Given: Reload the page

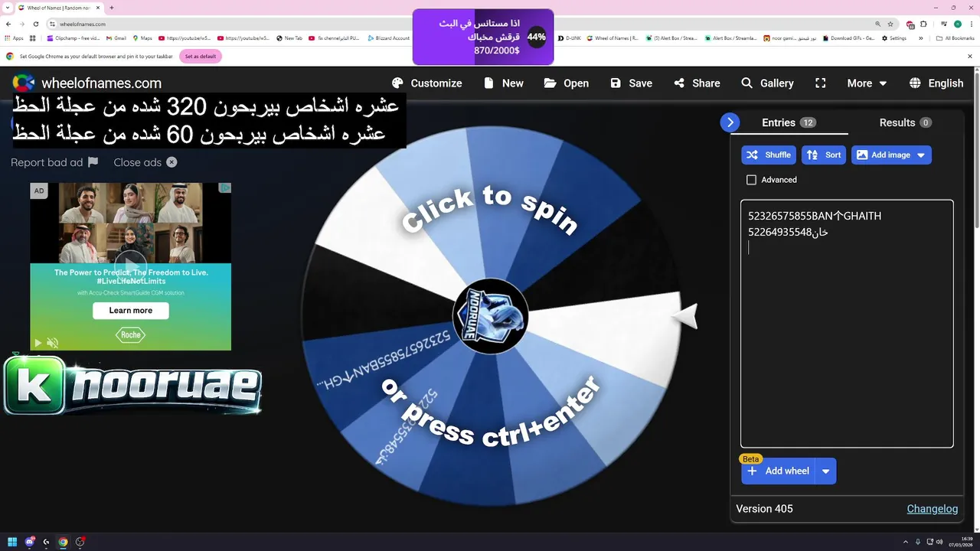Looking at the screenshot, I should pyautogui.click(x=36, y=24).
